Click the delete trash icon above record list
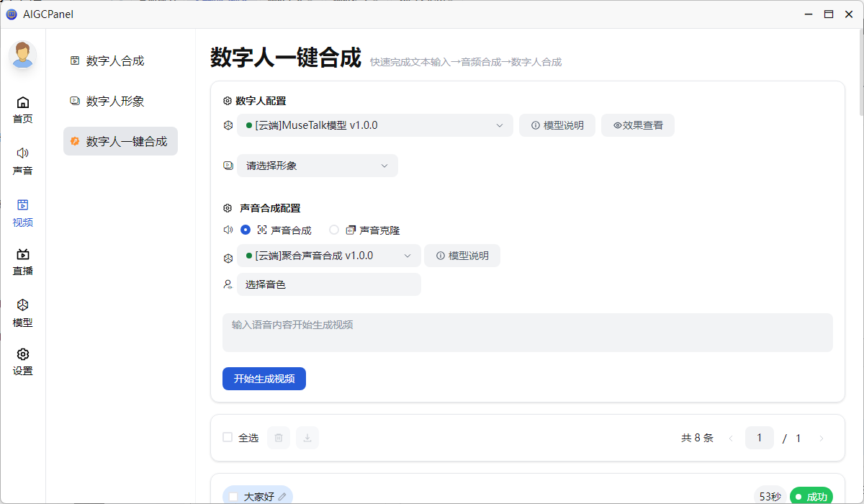Viewport: 864px width, 504px height. coord(278,437)
